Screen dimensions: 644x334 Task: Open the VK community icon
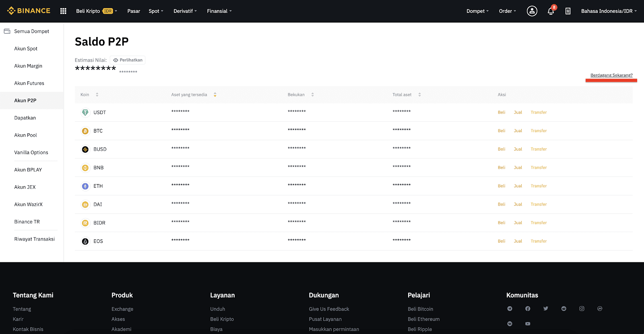coord(510,324)
